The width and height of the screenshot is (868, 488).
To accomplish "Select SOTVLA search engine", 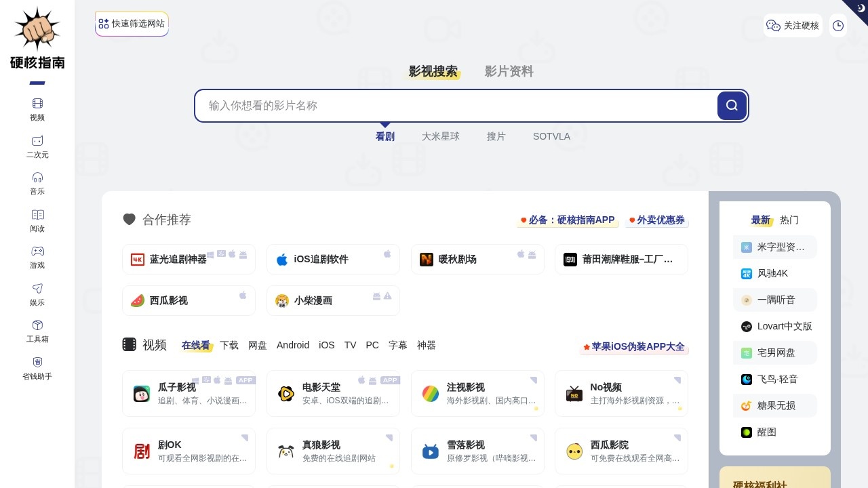I will pyautogui.click(x=551, y=136).
